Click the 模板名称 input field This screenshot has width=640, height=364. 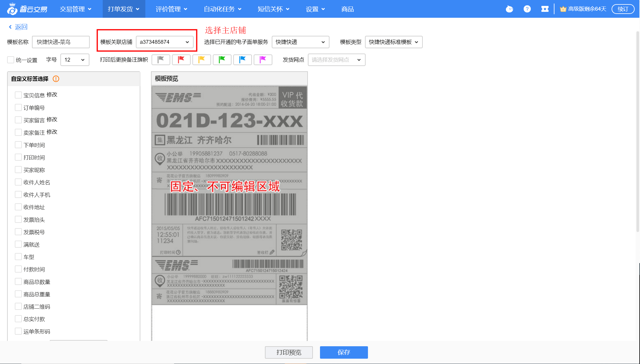coord(61,42)
